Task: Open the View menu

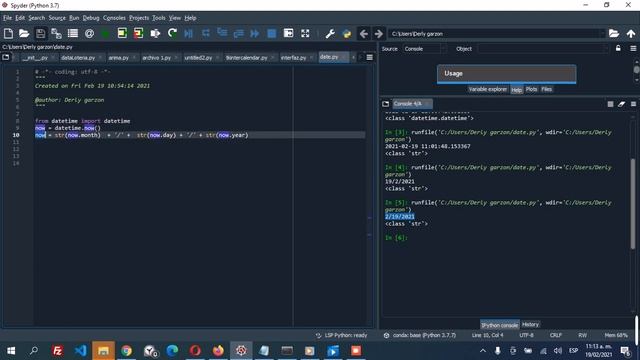Action: [x=175, y=18]
